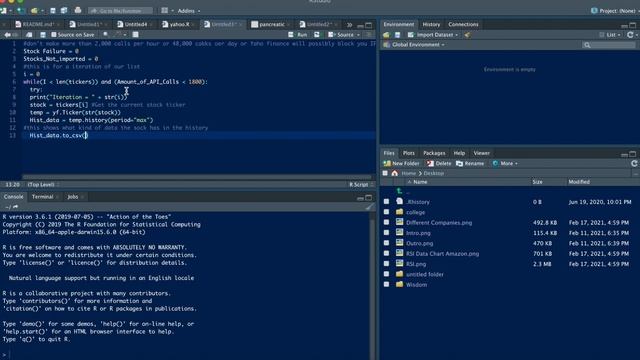Image resolution: width=640 pixels, height=360 pixels.
Task: Click the compile report notebook icon
Action: click(136, 35)
